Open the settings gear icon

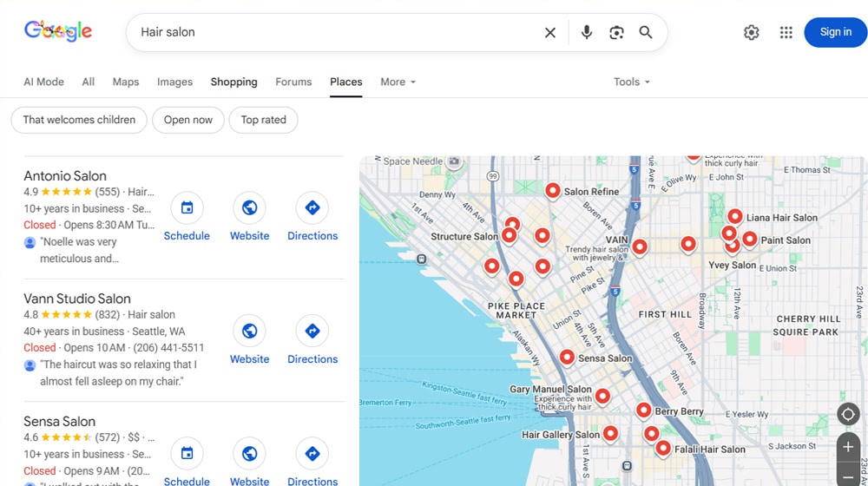coord(751,33)
